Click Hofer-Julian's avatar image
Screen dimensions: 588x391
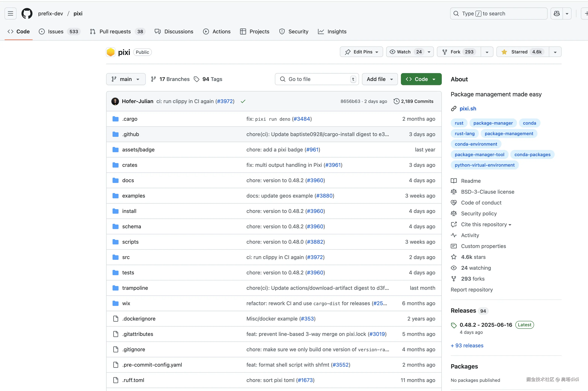115,101
